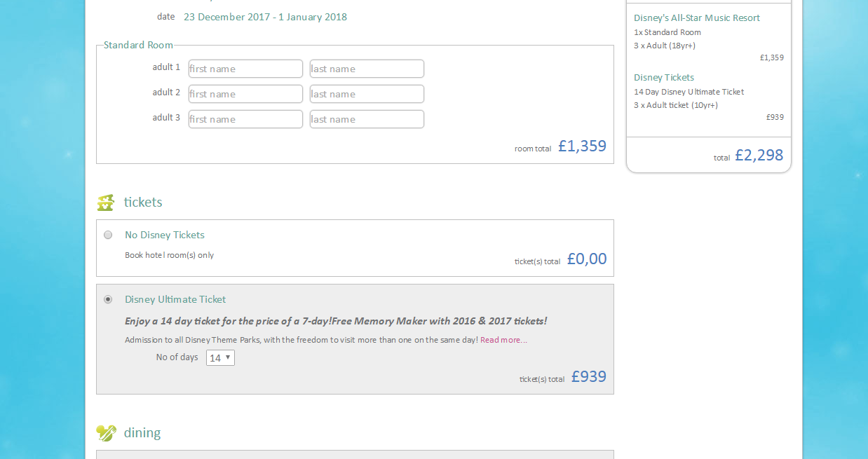Click the Read more link

coord(503,340)
